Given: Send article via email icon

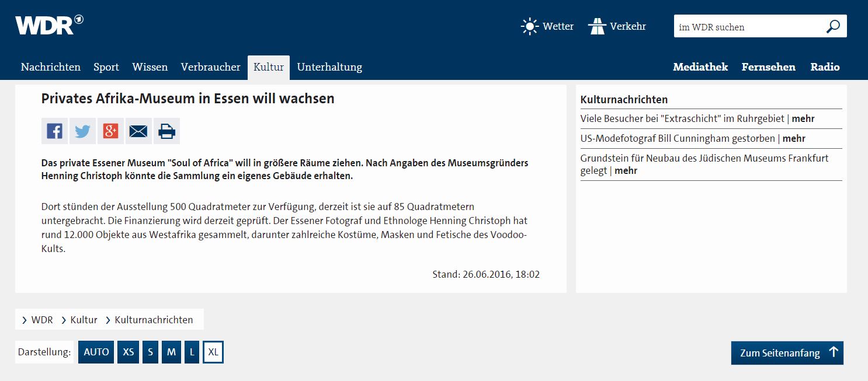Looking at the screenshot, I should pos(138,131).
